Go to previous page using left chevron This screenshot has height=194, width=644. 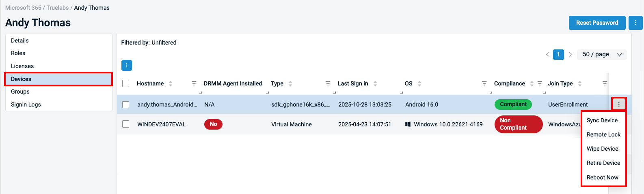(x=548, y=55)
